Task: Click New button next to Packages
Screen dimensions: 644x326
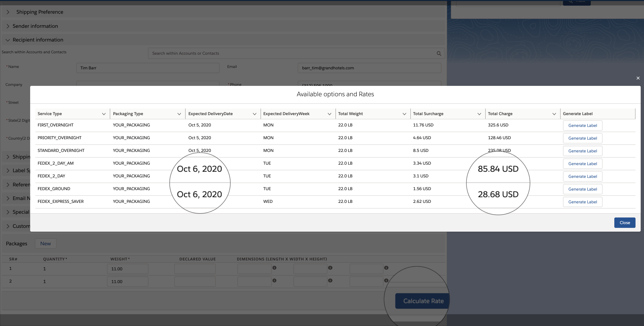Action: 45,243
